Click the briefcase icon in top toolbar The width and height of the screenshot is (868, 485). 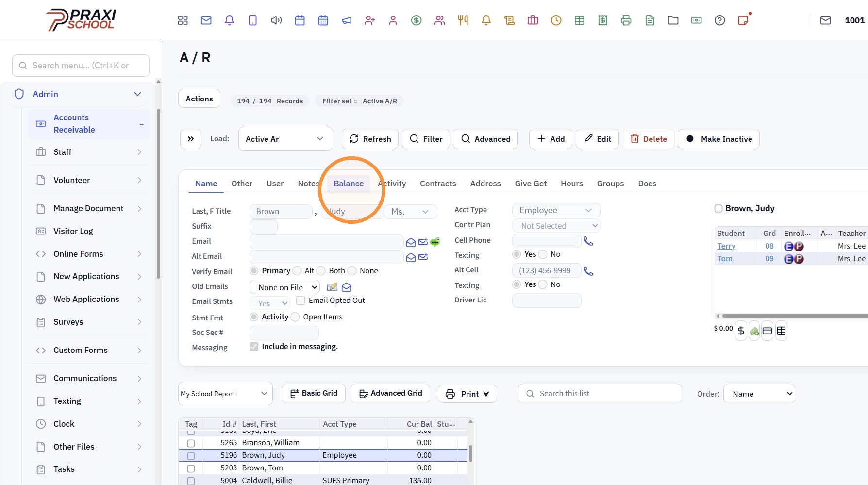point(533,20)
